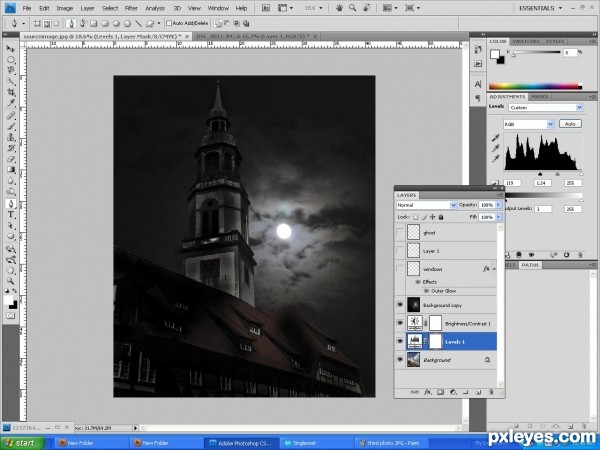600x450 pixels.
Task: Switch to the second document tab
Action: coord(256,36)
